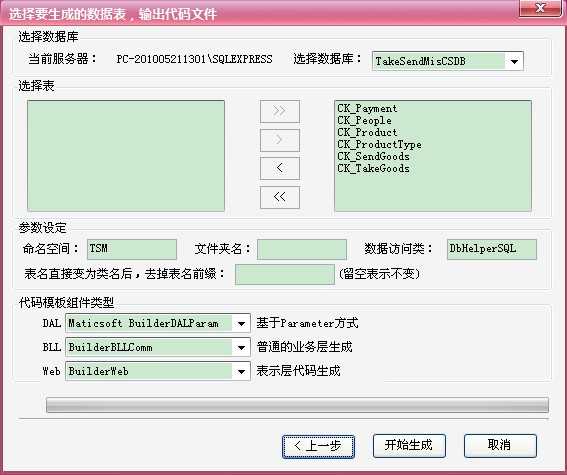Click the move all tables right (>>) button
Image resolution: width=567 pixels, height=475 pixels.
(280, 111)
